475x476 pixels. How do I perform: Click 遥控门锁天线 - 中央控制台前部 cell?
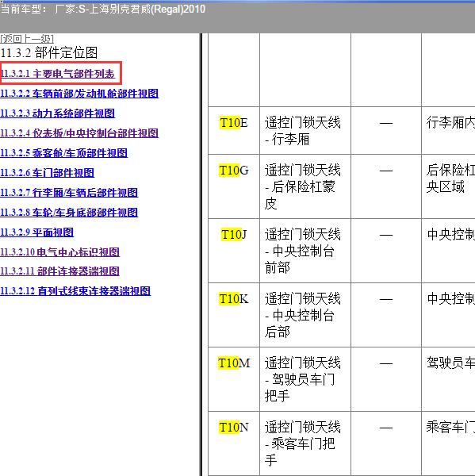click(x=305, y=251)
